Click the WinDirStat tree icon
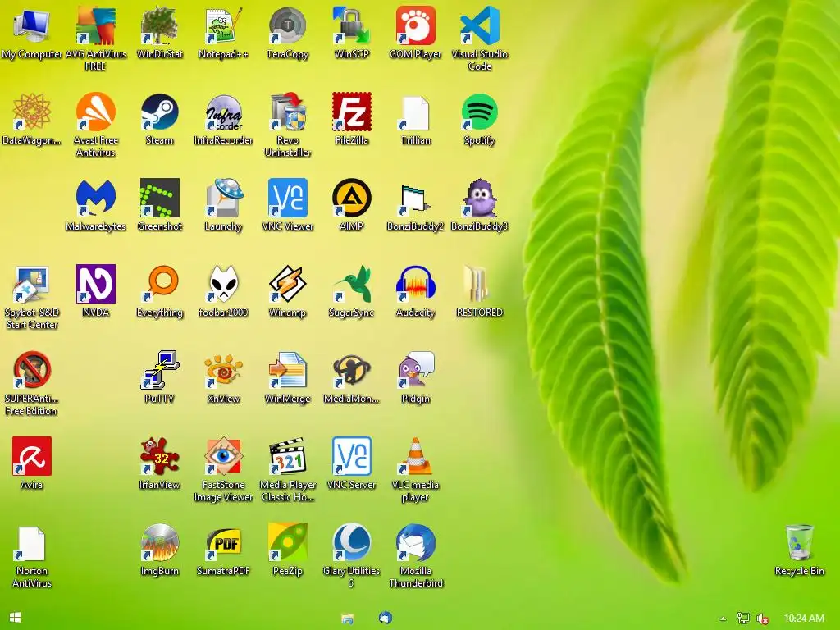840x630 pixels. (x=160, y=25)
